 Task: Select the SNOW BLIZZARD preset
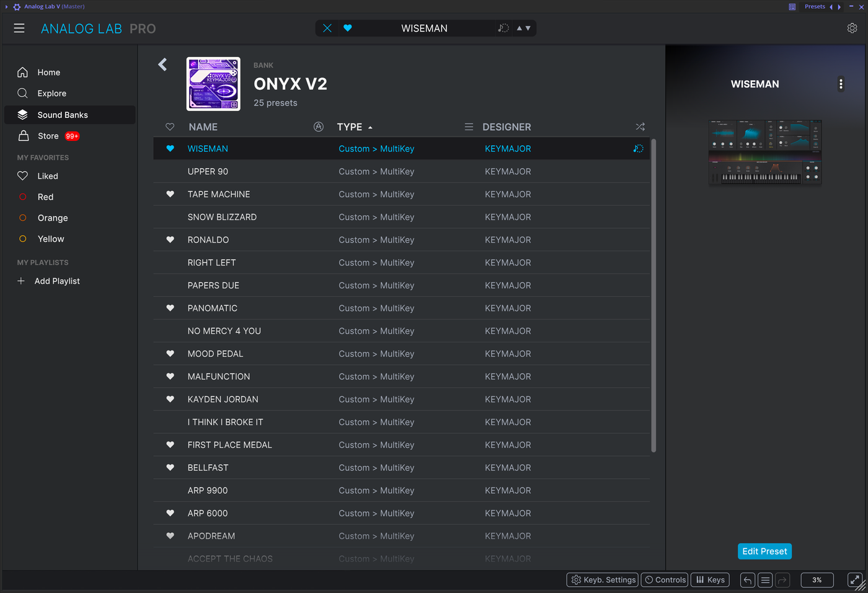point(402,217)
